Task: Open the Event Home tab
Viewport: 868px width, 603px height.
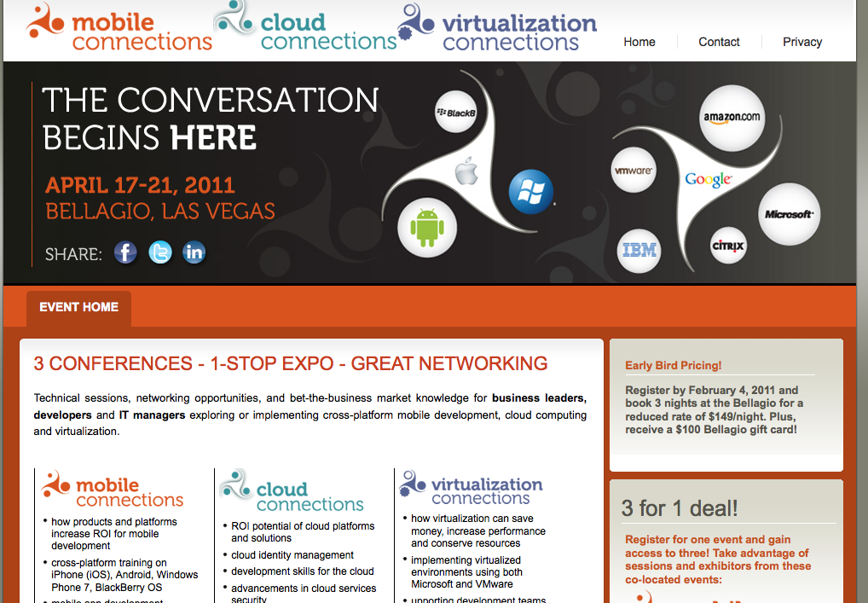Action: tap(78, 308)
